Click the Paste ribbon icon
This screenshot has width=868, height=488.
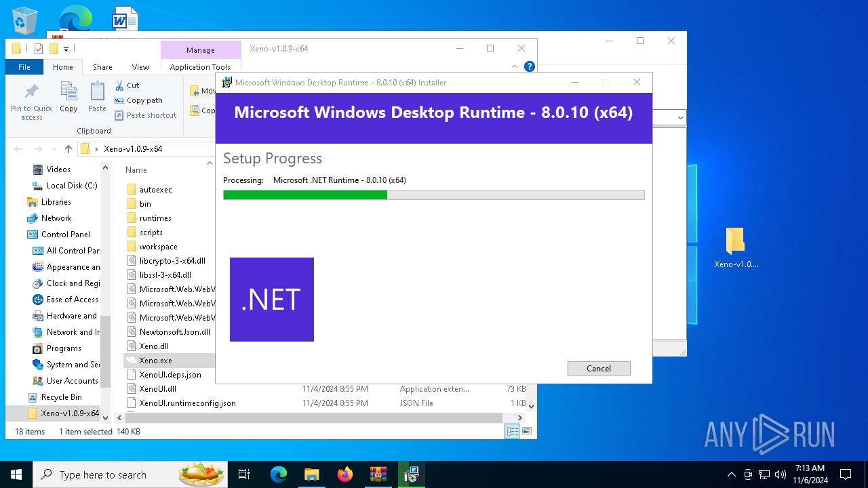tap(97, 97)
